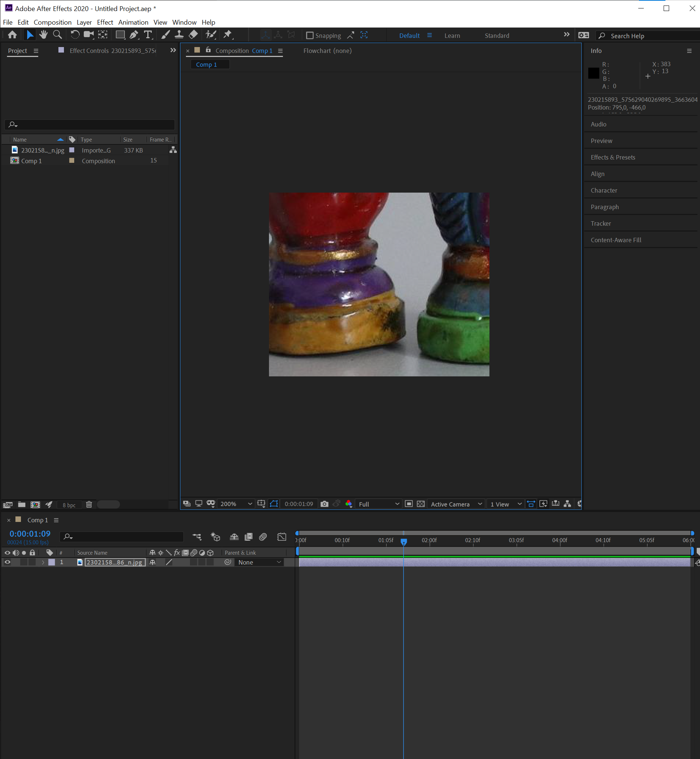
Task: Enable Snapping in the toolbar
Action: click(310, 35)
